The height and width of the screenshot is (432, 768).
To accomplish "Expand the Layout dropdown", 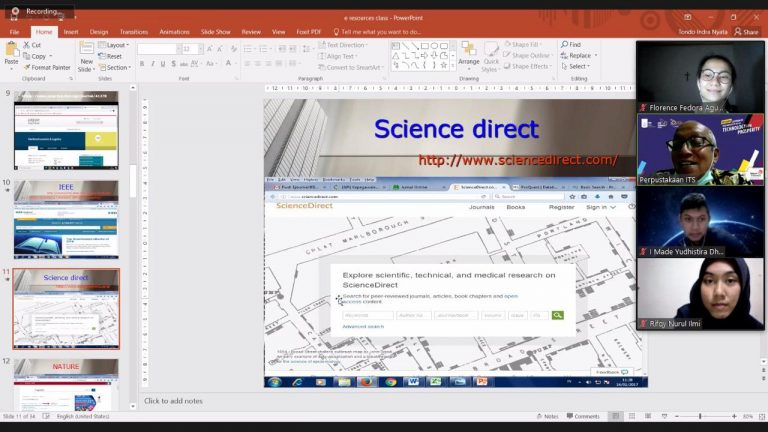I will 115,45.
